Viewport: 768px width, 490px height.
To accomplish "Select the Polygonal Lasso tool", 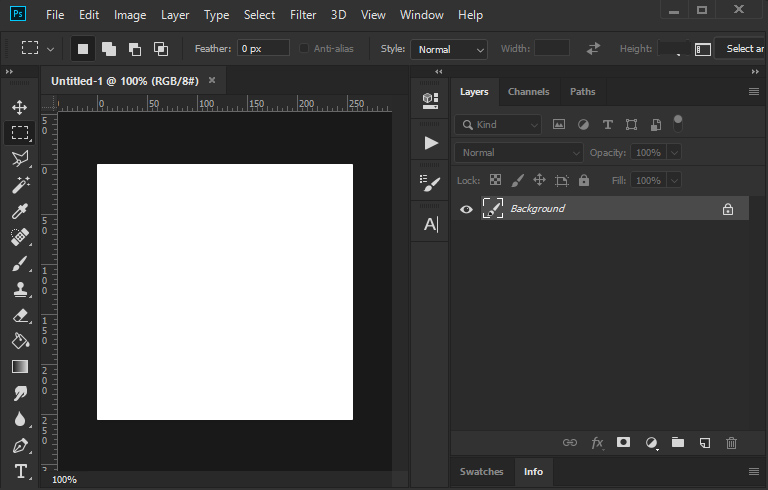I will [20, 159].
